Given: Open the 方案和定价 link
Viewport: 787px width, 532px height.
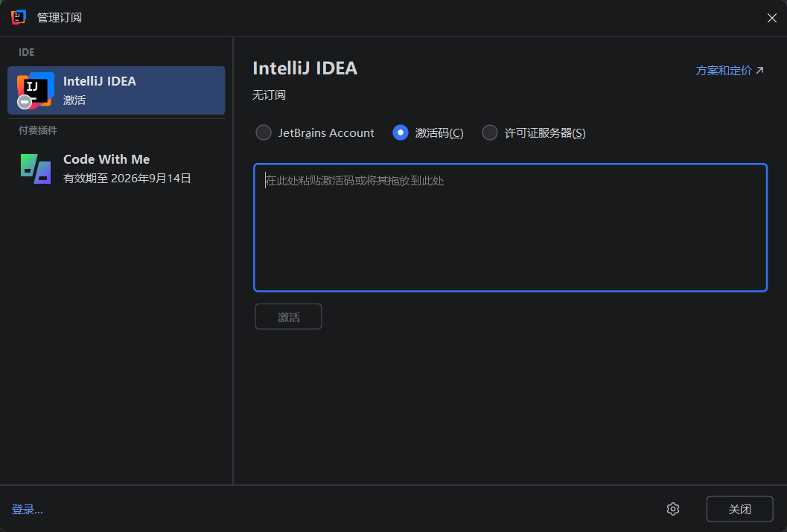Looking at the screenshot, I should (x=723, y=71).
